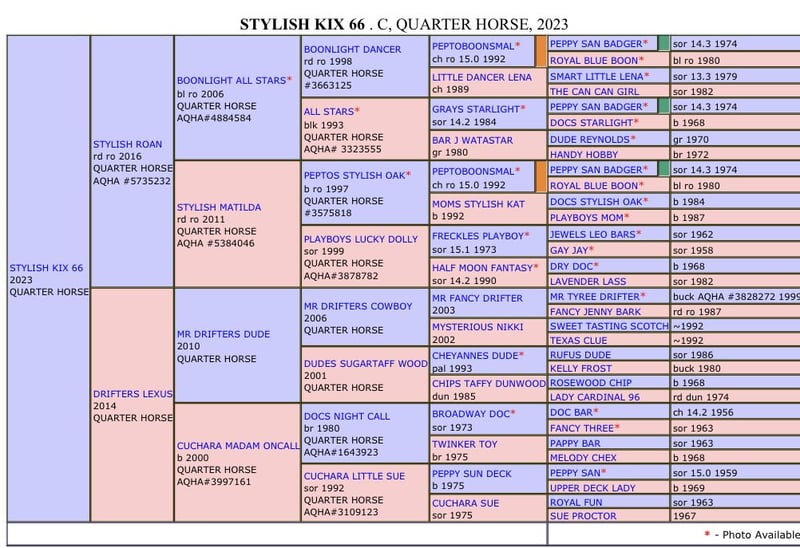
Task: Open HANDY HOBBY link
Action: (x=584, y=155)
